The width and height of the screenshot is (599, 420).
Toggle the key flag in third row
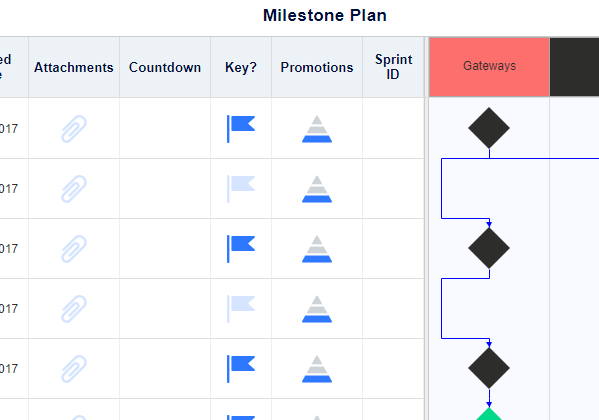click(x=241, y=249)
